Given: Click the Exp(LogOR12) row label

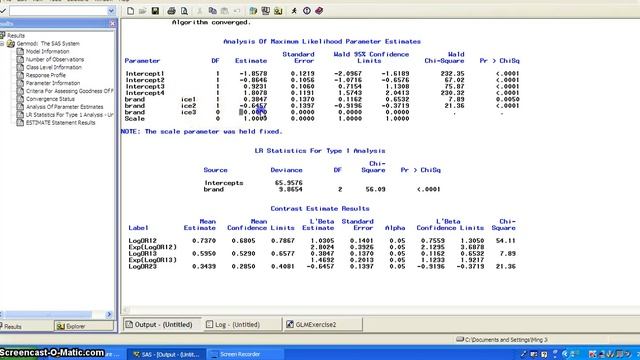Looking at the screenshot, I should (x=153, y=247).
